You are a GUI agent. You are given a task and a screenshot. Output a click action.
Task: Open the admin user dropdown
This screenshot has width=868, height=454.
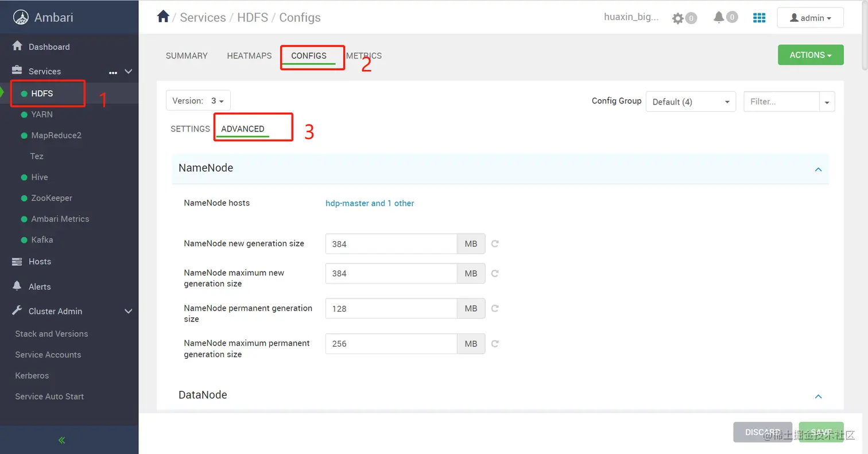pos(811,18)
